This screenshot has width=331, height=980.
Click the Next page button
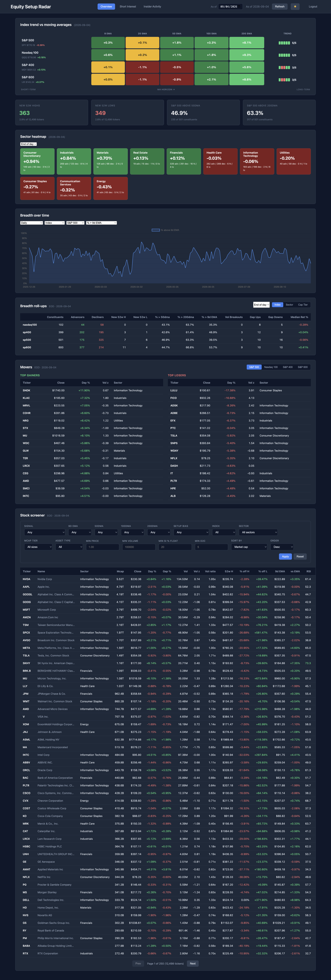(193, 964)
